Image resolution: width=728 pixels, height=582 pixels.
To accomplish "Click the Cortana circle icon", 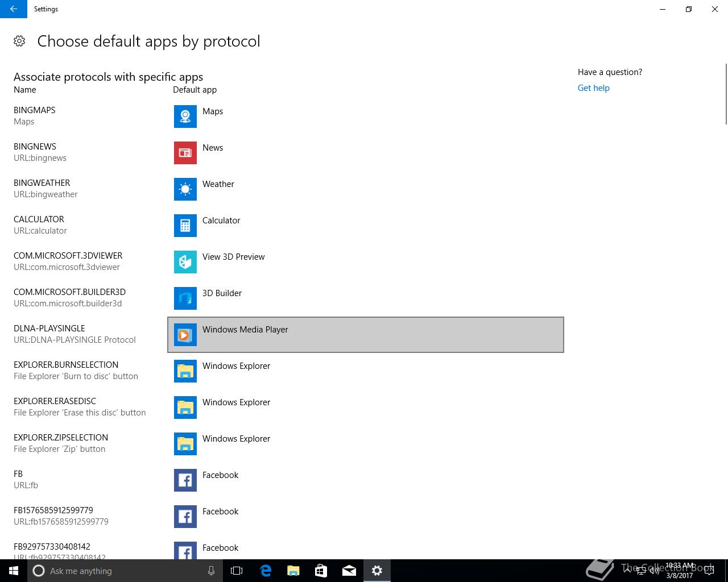I will pos(39,571).
